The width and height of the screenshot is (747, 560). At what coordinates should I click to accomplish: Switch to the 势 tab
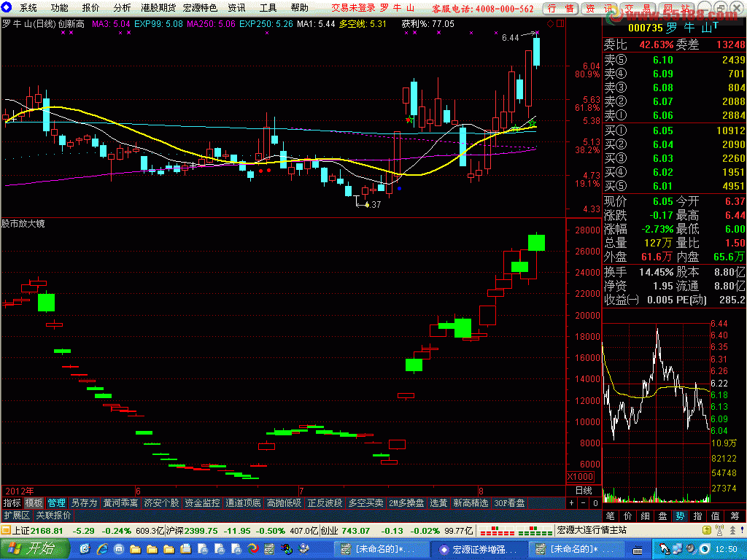point(680,516)
